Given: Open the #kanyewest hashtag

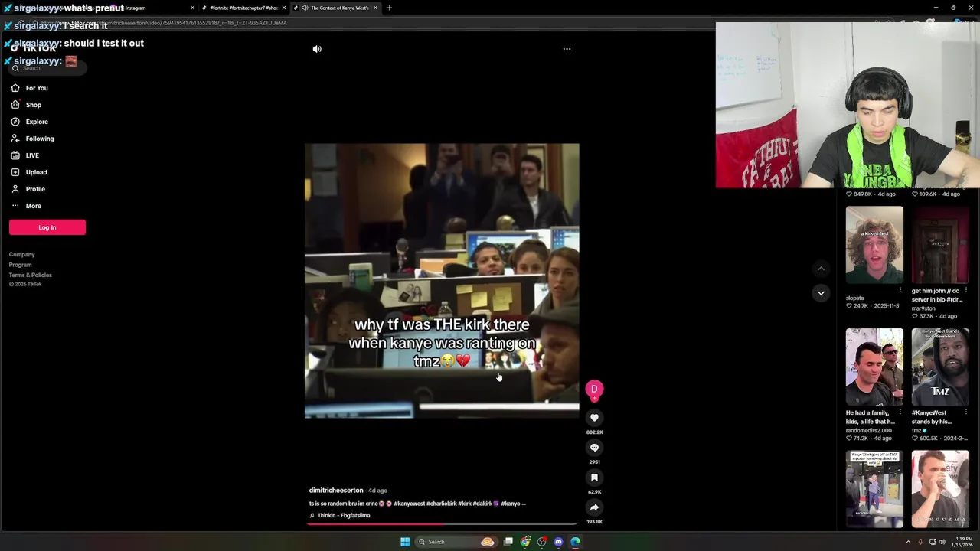Looking at the screenshot, I should tap(409, 504).
